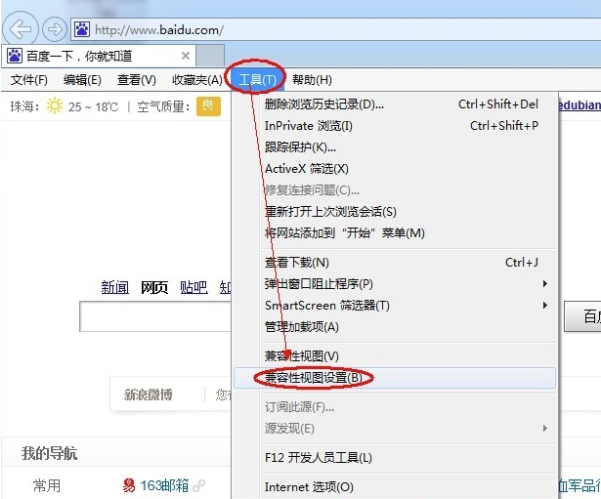This screenshot has width=601, height=499.
Task: Open the 收藏夹(A) menu
Action: click(x=197, y=80)
